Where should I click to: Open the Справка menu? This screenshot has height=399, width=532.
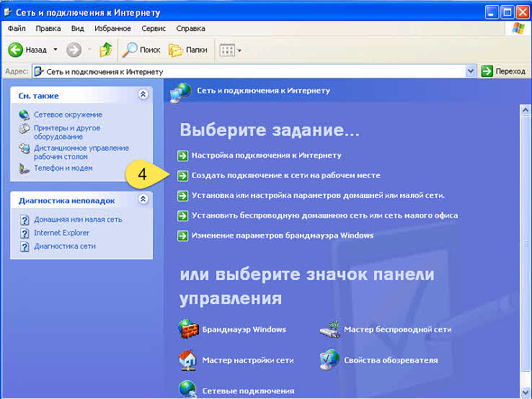pos(191,29)
